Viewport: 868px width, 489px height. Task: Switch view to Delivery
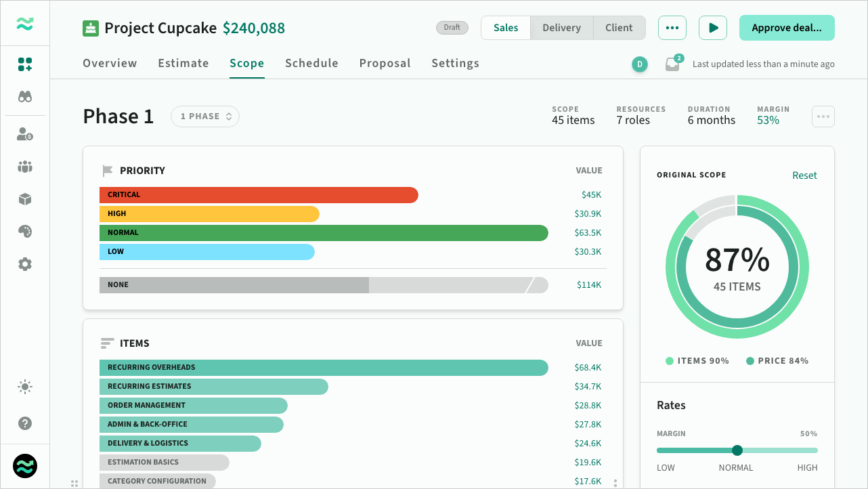tap(561, 28)
